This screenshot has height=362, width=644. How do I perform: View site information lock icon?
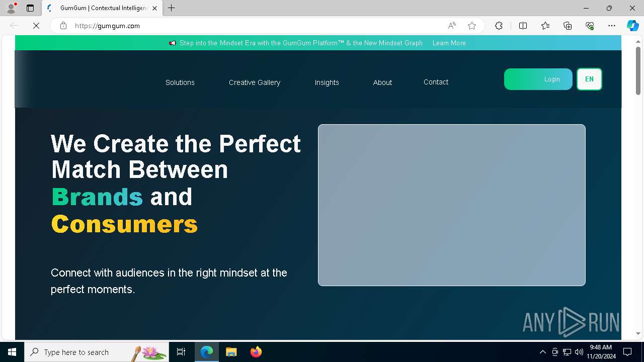(x=63, y=26)
